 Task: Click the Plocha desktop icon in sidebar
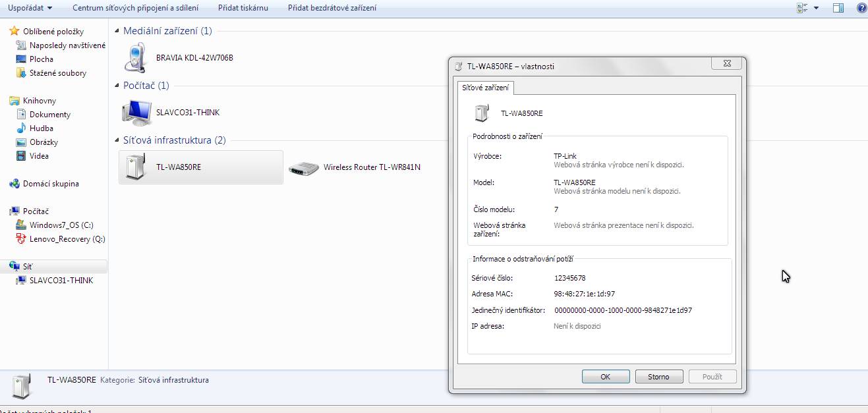[22, 59]
